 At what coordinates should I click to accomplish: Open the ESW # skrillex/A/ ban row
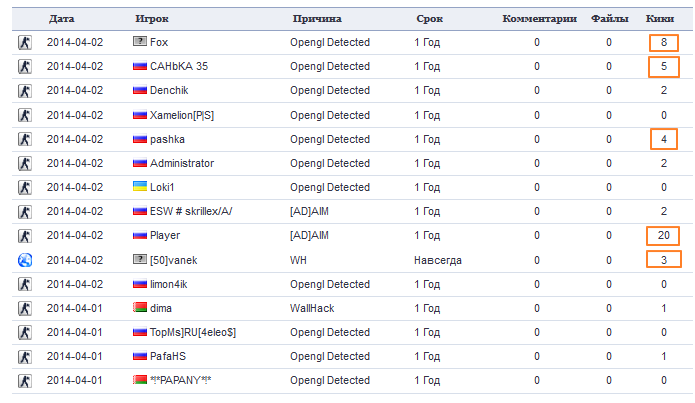[352, 211]
